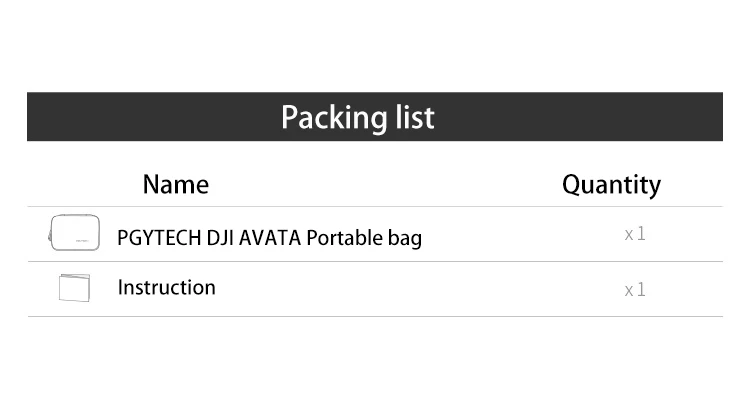Screen dimensions: 750x404
Task: Open the Instruction item label
Action: point(166,287)
